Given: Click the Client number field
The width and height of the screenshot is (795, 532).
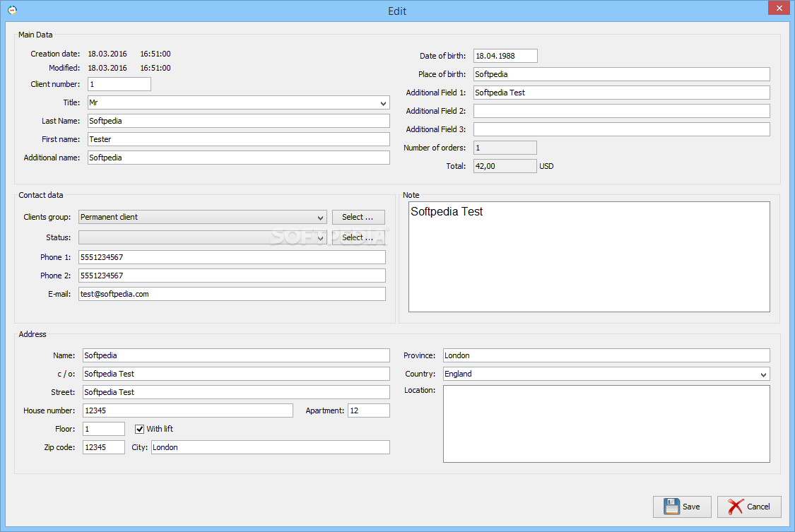Looking at the screenshot, I should (x=119, y=84).
